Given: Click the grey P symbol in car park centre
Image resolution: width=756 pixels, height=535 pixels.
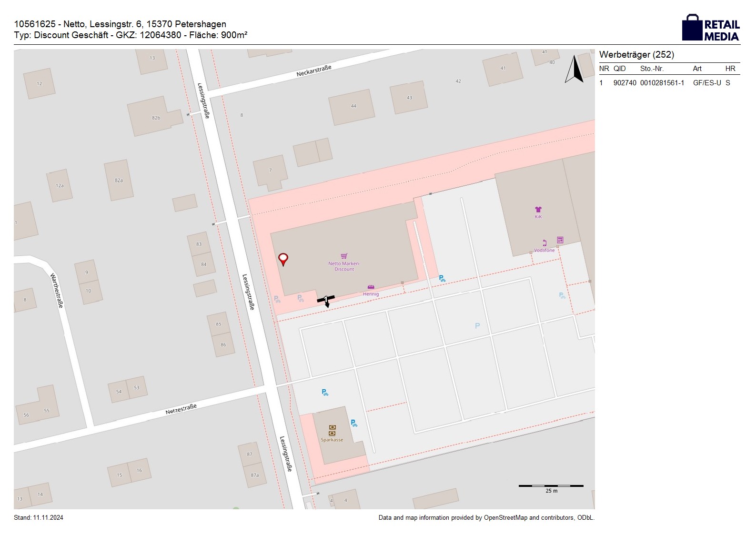Looking at the screenshot, I should (477, 326).
